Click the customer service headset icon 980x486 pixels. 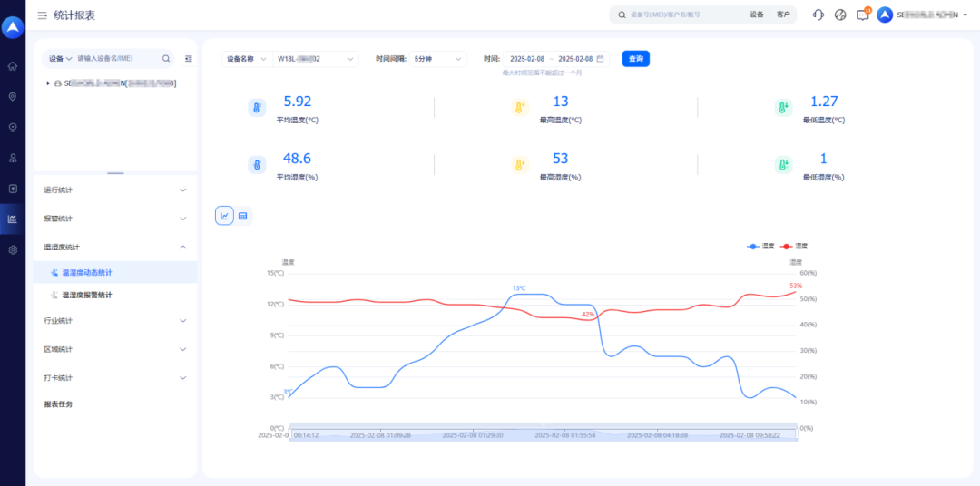point(818,15)
